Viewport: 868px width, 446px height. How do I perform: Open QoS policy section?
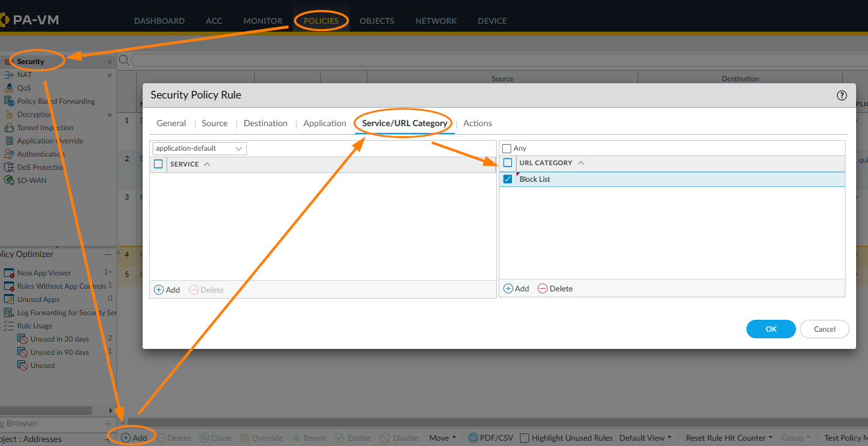[24, 88]
